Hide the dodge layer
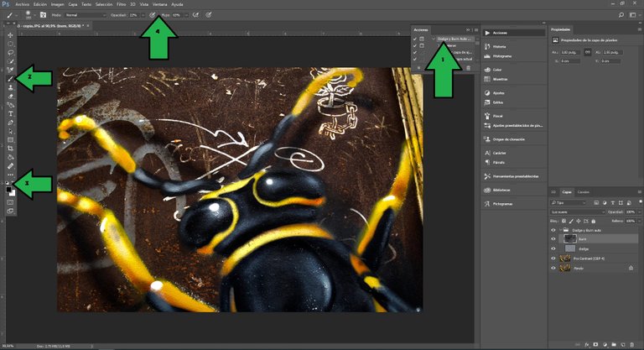 [x=553, y=248]
